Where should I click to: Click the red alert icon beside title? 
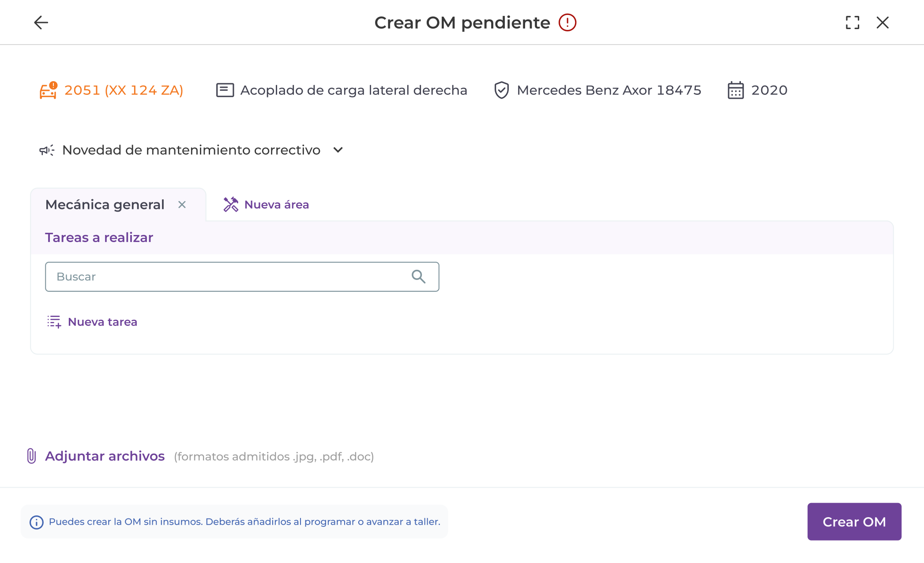(567, 22)
